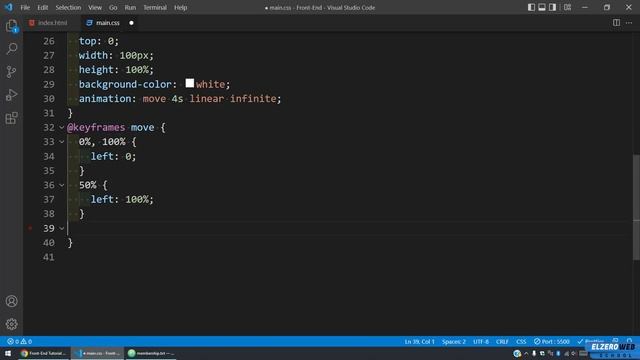Click 'height' property on line 28
This screenshot has width=640, height=360.
coord(96,70)
